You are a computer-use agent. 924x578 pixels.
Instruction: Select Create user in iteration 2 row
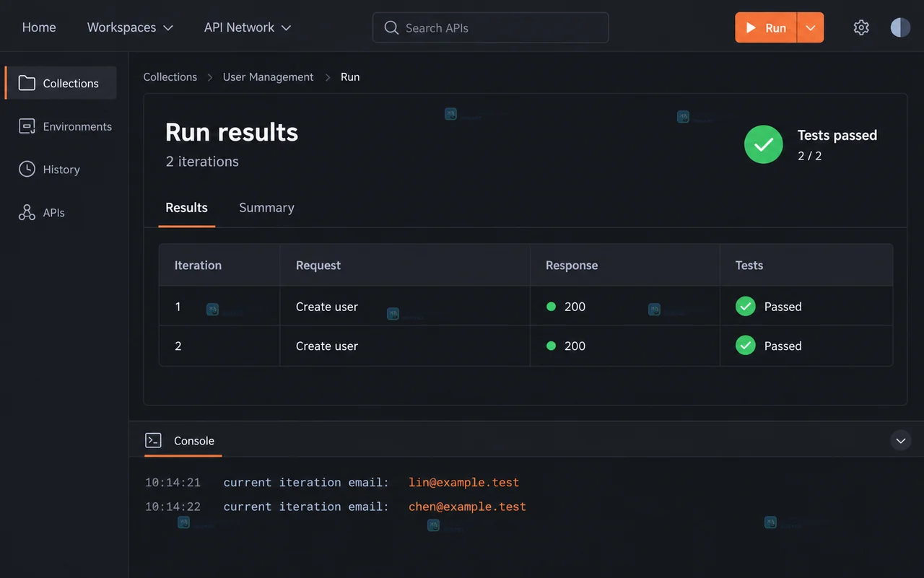327,346
